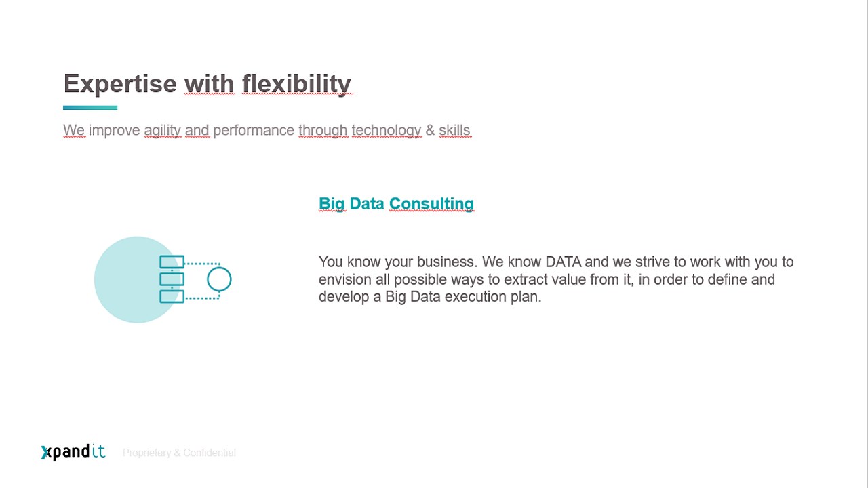The image size is (868, 488).
Task: Click the ampersand in the subtitle
Action: 430,130
